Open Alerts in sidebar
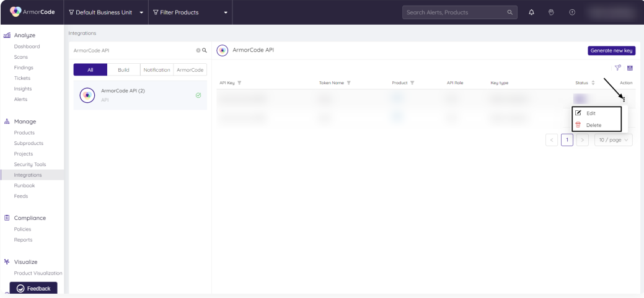 (x=20, y=99)
